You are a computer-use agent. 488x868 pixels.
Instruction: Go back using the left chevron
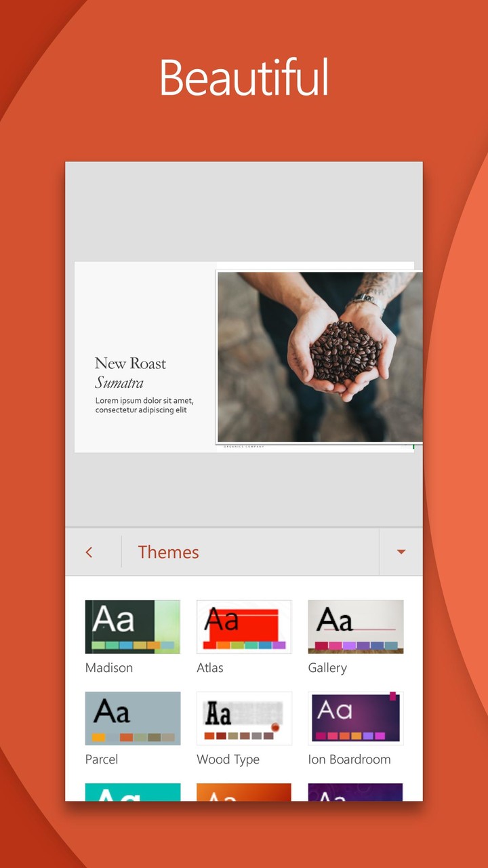[x=89, y=552]
